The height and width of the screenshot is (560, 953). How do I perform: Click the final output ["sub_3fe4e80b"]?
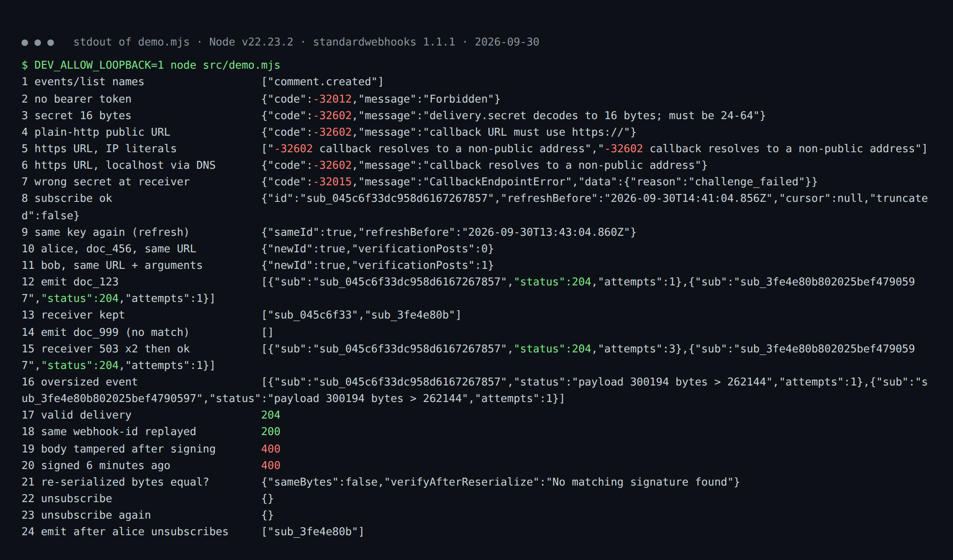point(313,532)
